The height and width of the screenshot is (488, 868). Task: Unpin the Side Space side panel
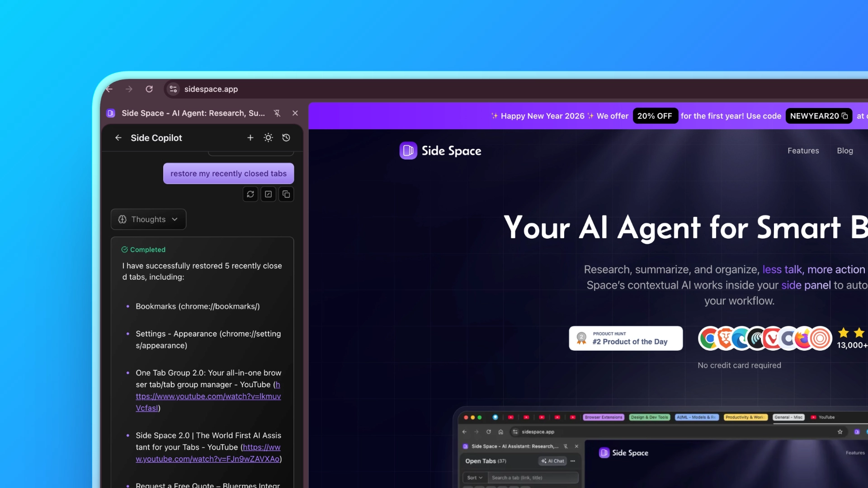pyautogui.click(x=277, y=113)
